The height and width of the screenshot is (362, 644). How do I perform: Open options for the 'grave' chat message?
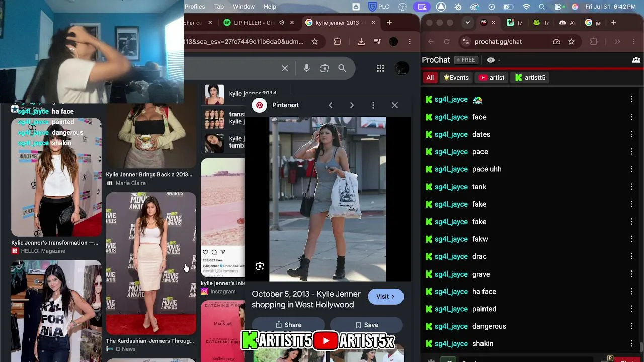631,274
